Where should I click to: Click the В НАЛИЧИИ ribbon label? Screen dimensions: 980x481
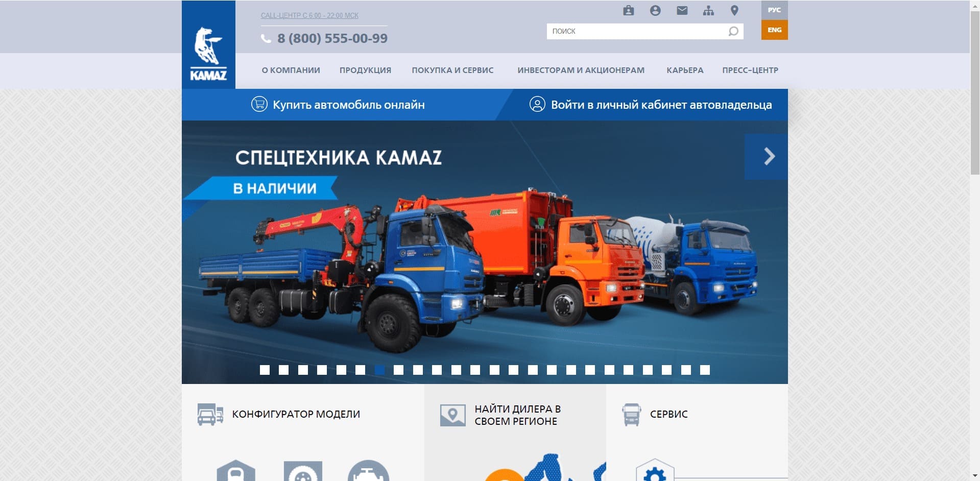tap(275, 188)
